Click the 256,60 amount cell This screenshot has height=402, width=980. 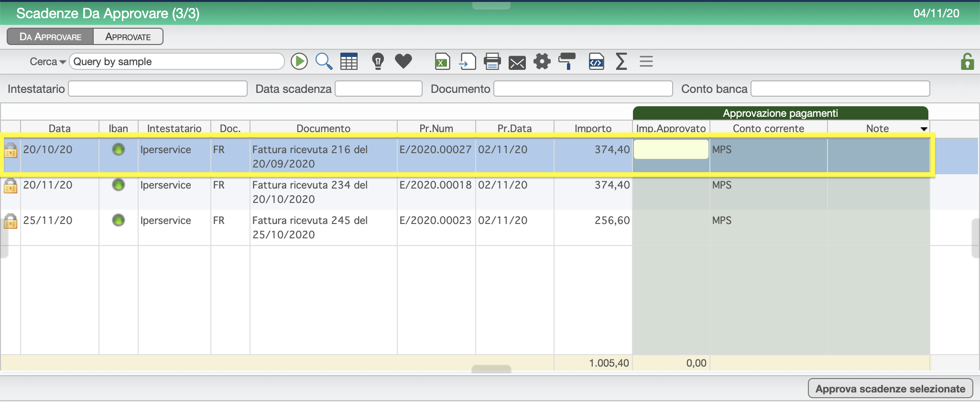[612, 220]
